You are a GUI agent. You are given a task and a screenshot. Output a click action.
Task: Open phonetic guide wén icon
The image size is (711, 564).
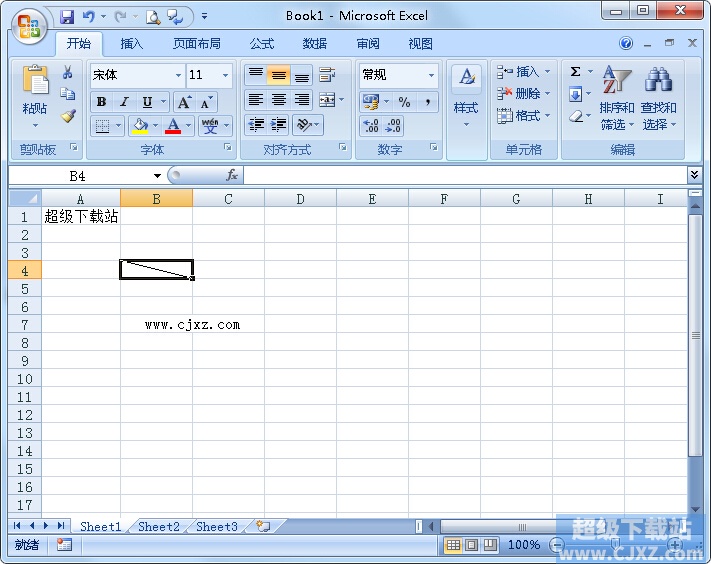click(x=210, y=126)
